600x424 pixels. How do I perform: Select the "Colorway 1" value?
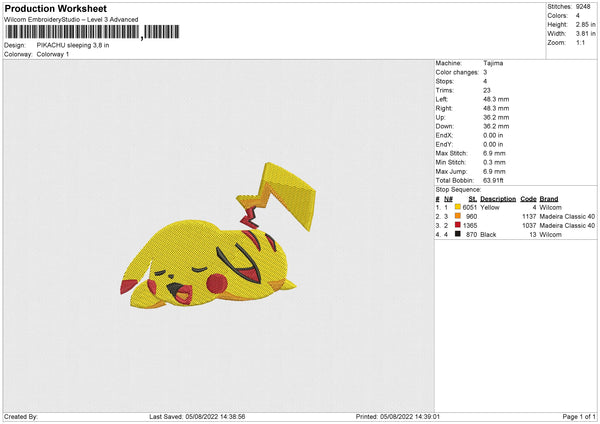53,54
